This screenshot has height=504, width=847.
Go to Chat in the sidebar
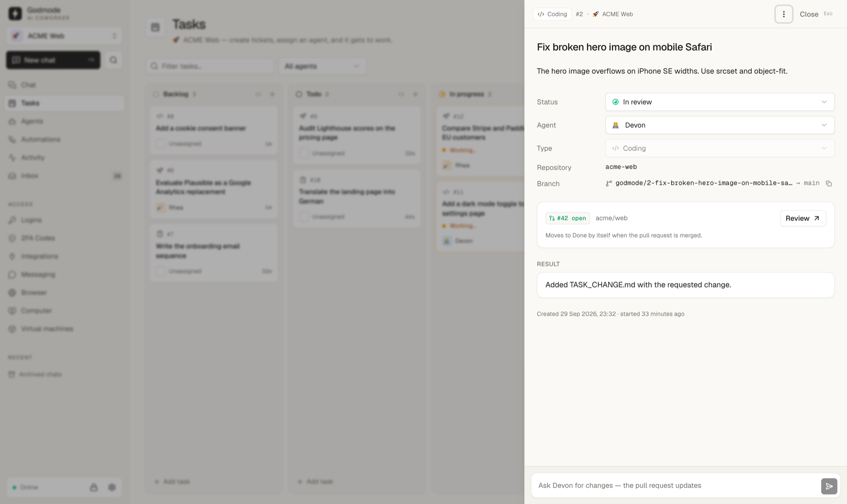[x=64, y=85]
